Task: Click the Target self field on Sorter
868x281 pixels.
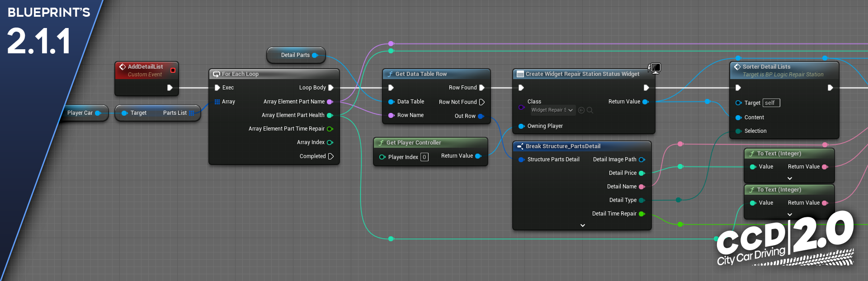Action: (x=771, y=103)
